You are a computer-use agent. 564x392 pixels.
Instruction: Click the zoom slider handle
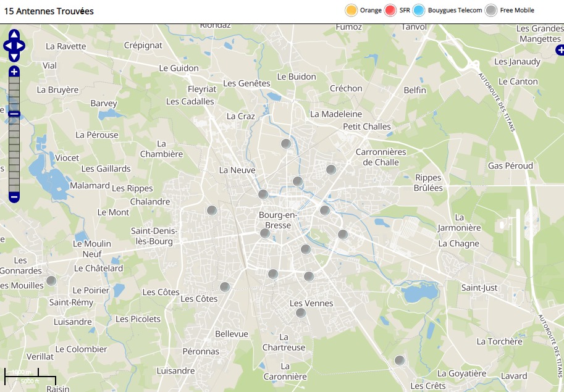point(14,114)
